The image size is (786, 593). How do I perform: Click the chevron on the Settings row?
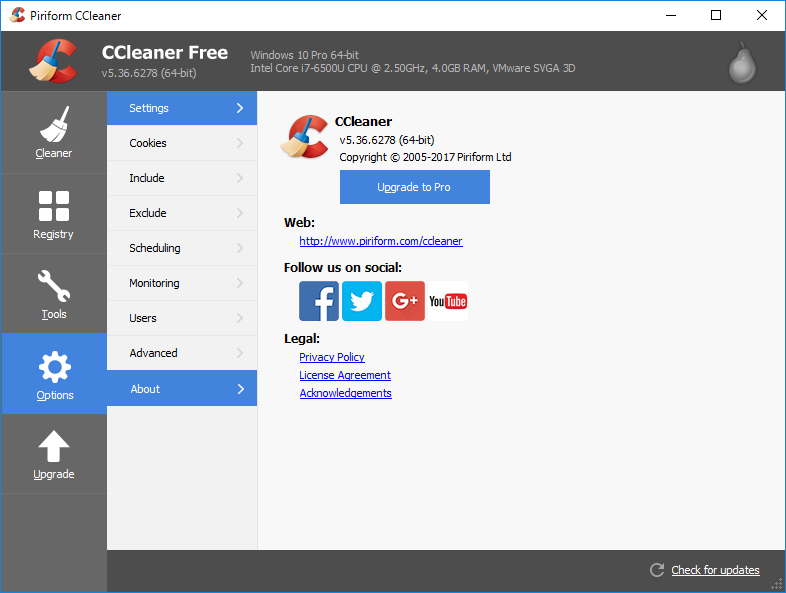coord(240,108)
